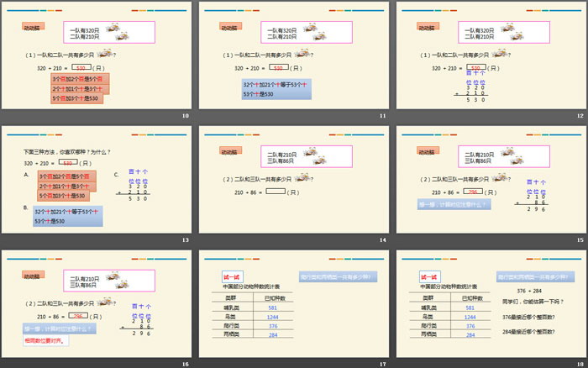This screenshot has width=588, height=368.
Task: Click blue box 32个十加21个十等于53个十 on slide 11
Action: [276, 89]
